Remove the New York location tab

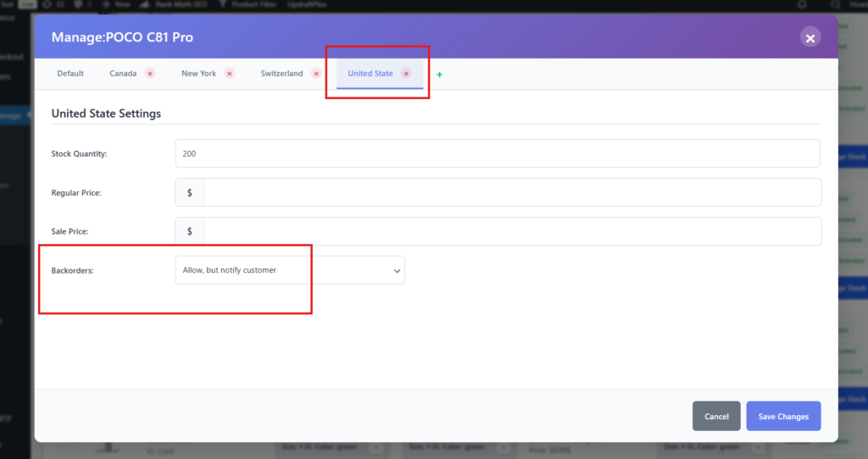(229, 74)
